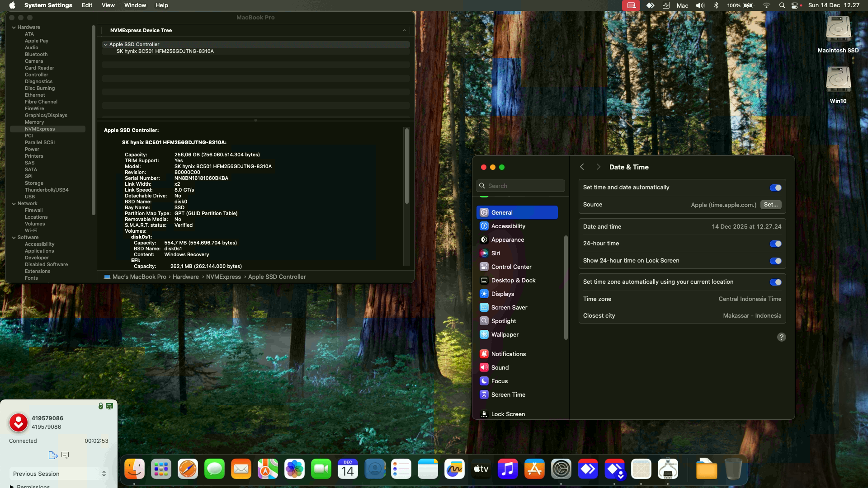Screen dimensions: 868x488
Task: Disable set time and date automatically
Action: [775, 188]
